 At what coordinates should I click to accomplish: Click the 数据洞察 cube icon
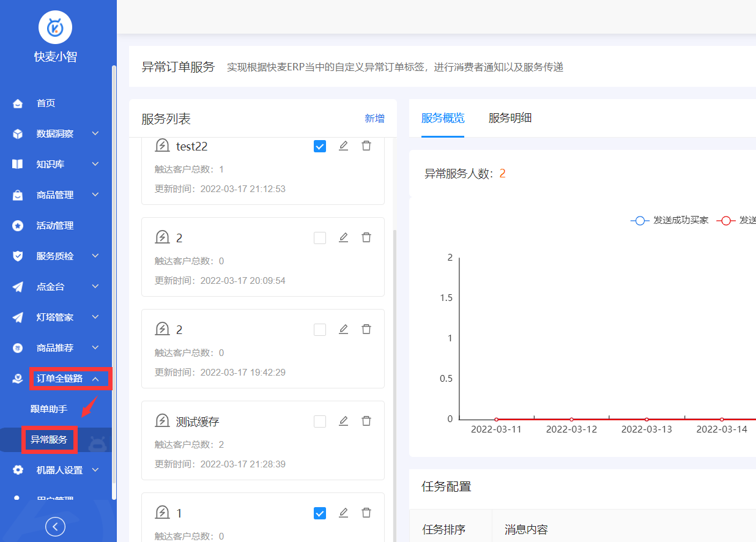tap(18, 134)
